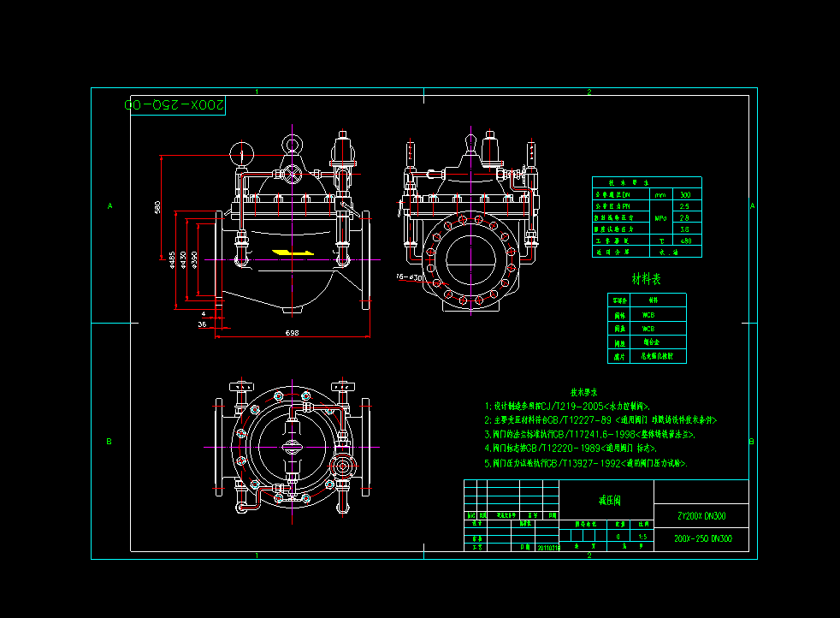Viewport: 840px width, 618px height.
Task: Select the 698 length dimension text
Action: click(292, 333)
